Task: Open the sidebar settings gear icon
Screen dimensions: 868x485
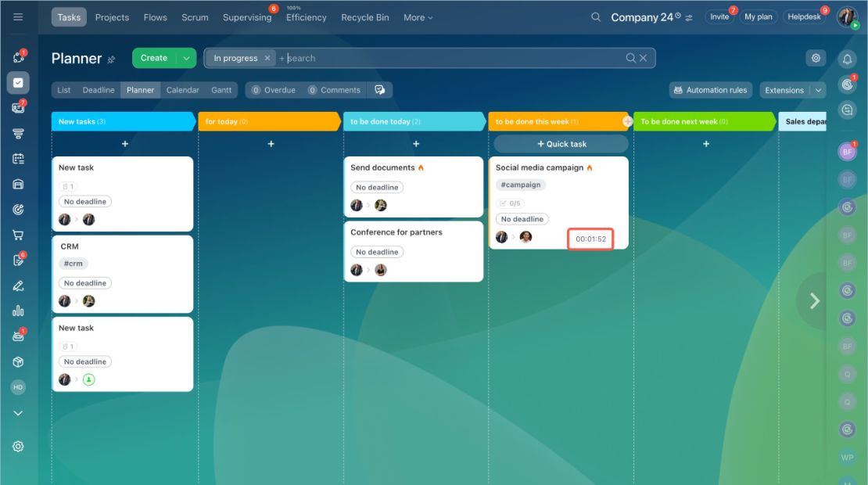Action: 18,446
